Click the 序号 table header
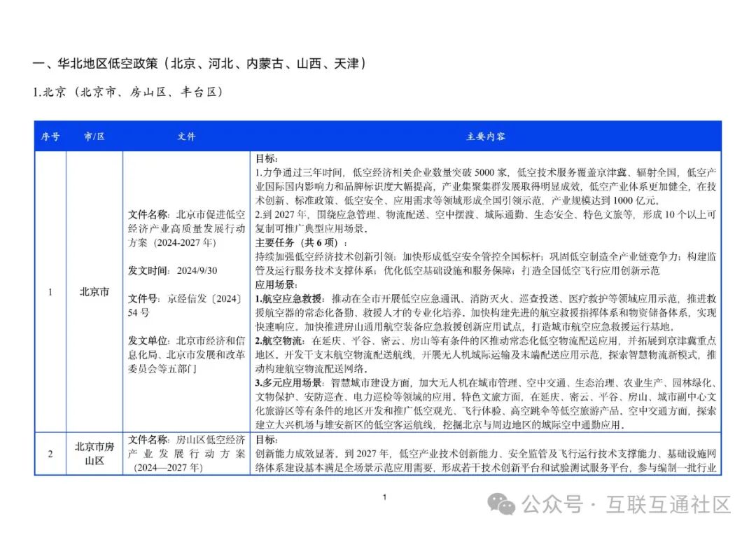Screen dimensions: 756x535 coord(50,137)
